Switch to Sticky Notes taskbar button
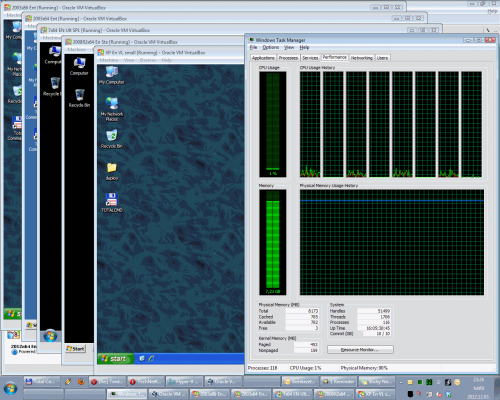 (x=376, y=382)
